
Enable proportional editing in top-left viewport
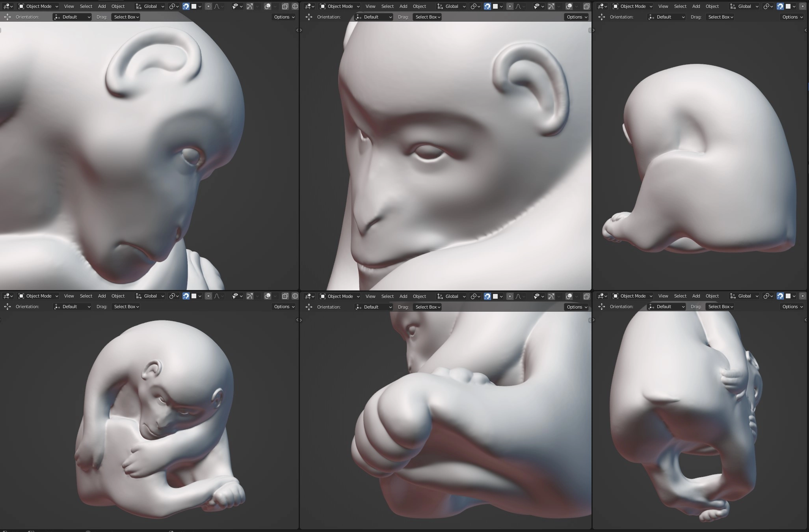tap(208, 6)
